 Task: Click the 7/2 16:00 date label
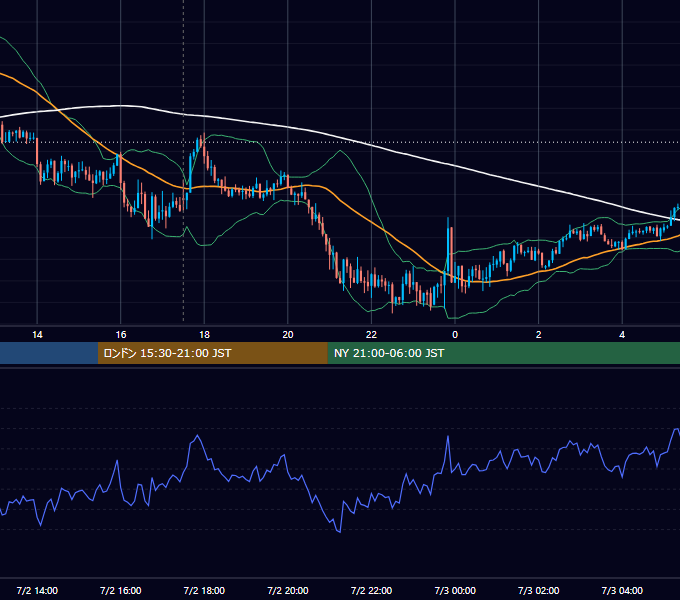tap(121, 590)
